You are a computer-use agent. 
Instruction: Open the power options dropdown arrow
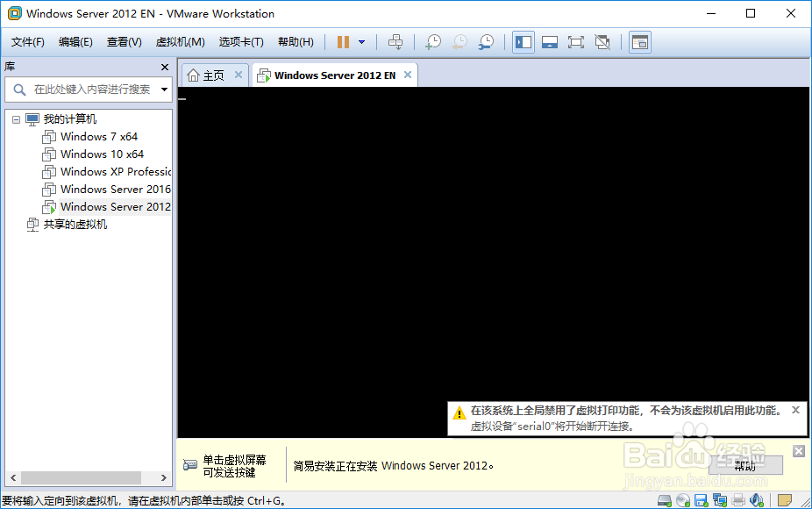click(x=361, y=42)
